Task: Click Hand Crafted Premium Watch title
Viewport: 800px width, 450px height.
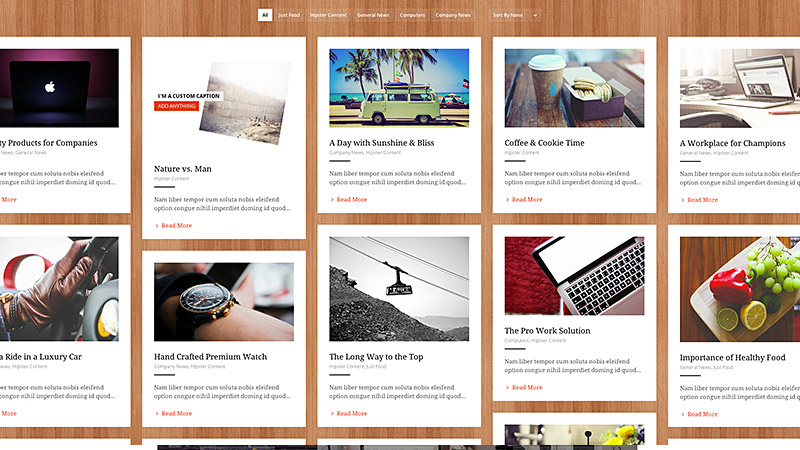Action: click(x=210, y=357)
